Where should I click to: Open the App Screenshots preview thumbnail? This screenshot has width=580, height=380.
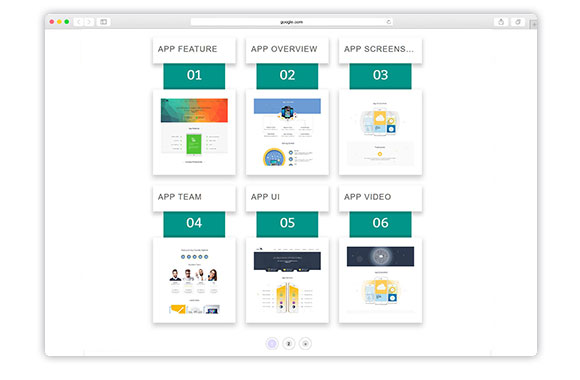[x=380, y=132]
